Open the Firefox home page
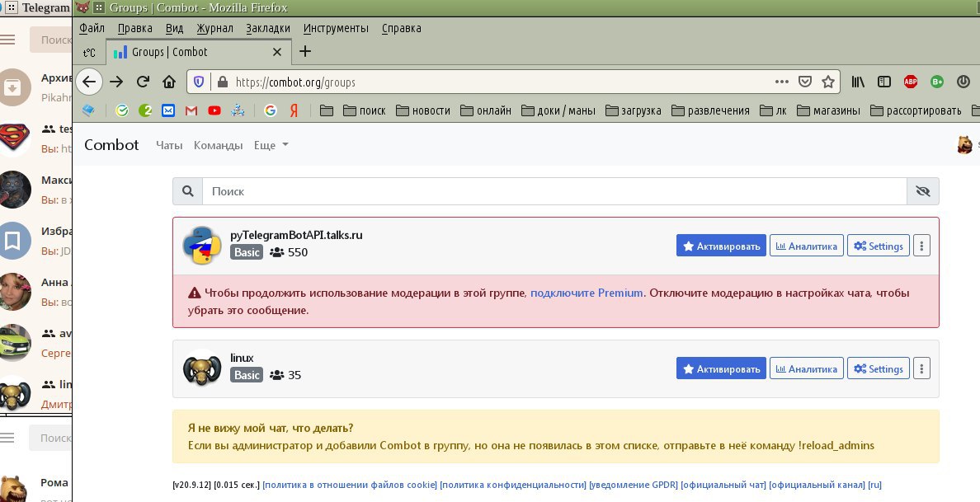 (x=169, y=82)
